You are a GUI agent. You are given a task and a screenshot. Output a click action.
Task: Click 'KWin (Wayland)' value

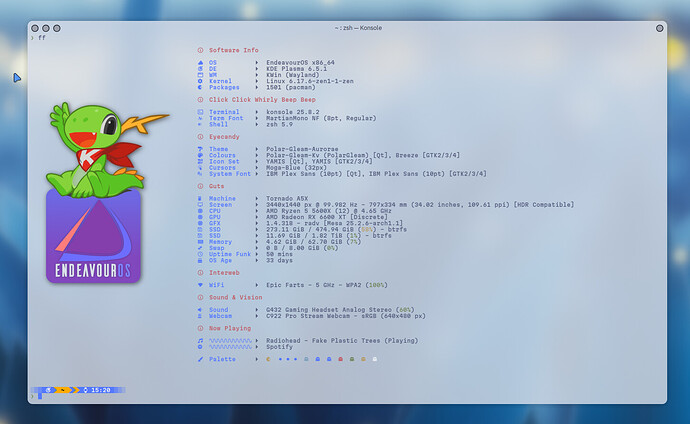click(293, 75)
